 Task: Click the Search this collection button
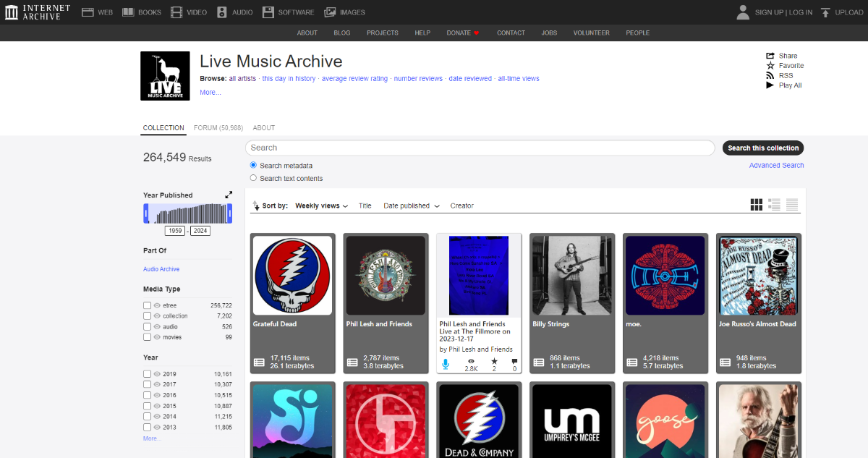[x=763, y=148]
